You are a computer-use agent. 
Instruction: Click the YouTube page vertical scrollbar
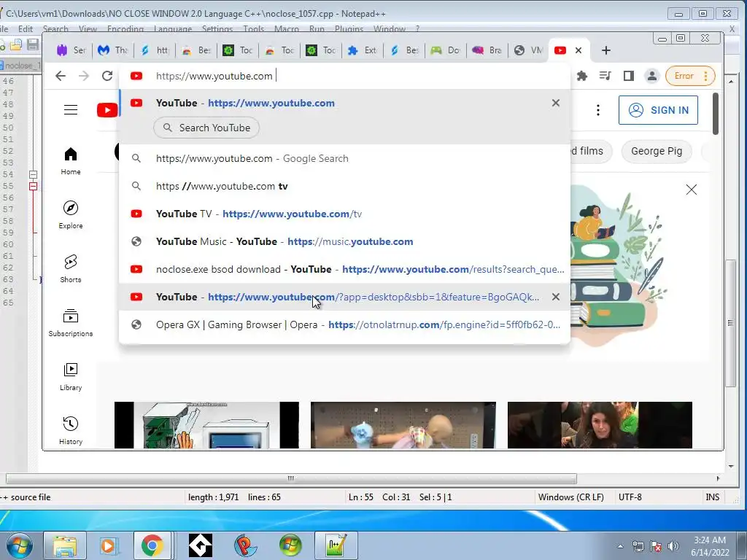pyautogui.click(x=716, y=113)
